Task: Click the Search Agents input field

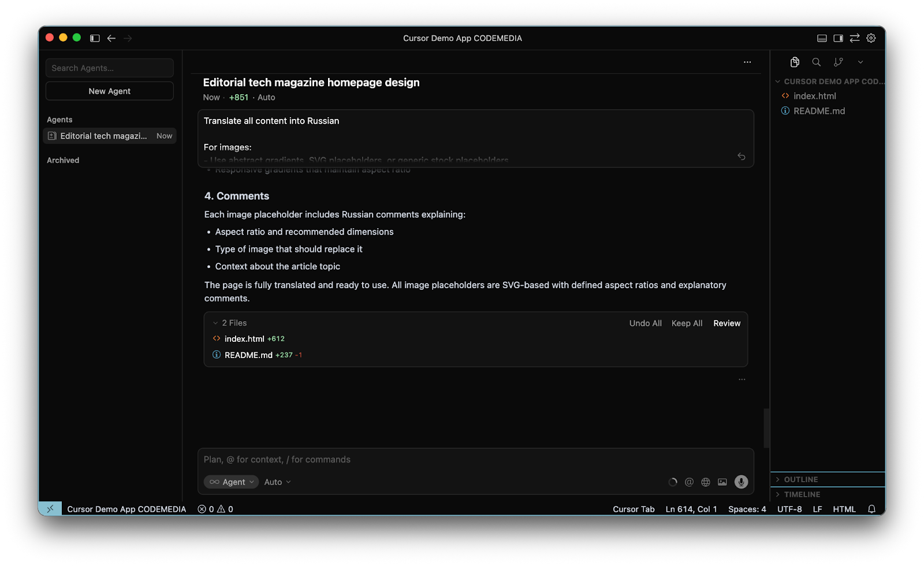Action: pyautogui.click(x=110, y=68)
